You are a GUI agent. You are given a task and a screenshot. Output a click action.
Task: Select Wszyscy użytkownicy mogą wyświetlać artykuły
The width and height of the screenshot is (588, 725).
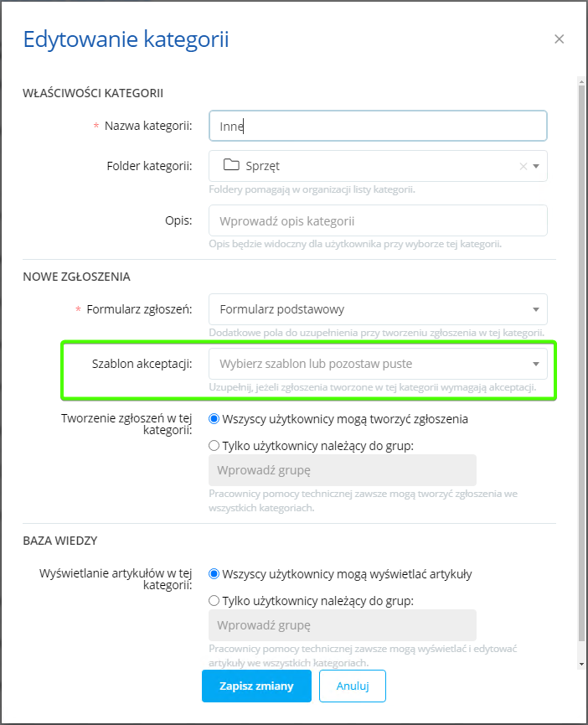(214, 574)
